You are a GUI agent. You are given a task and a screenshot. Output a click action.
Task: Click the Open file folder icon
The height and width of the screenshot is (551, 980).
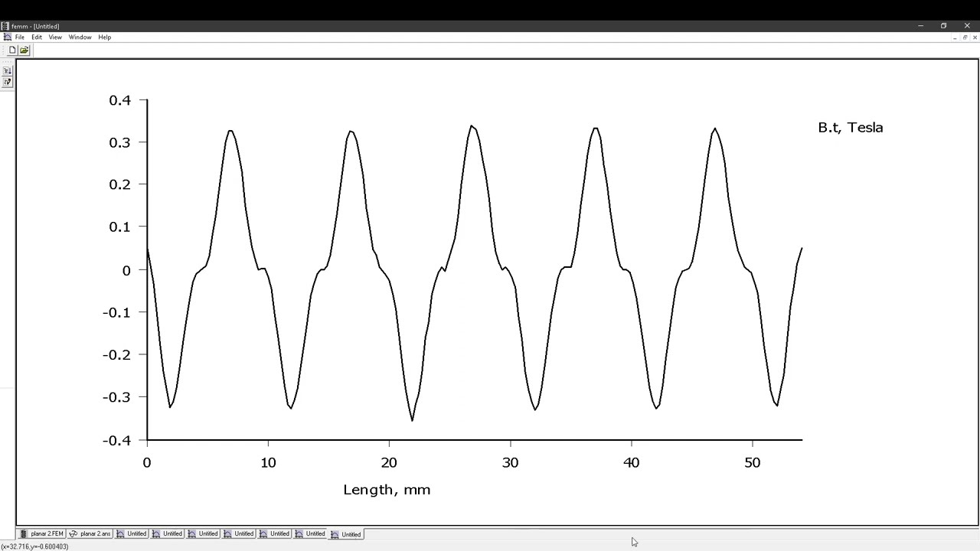[x=24, y=51]
